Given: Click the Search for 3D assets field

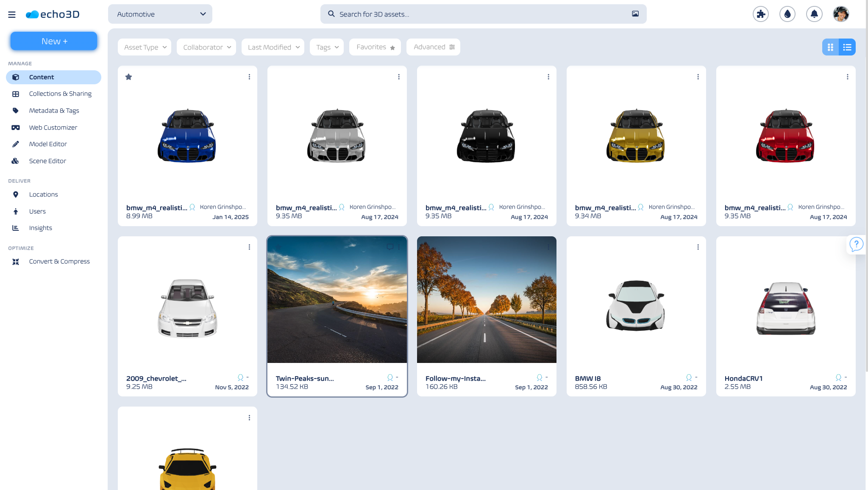Looking at the screenshot, I should click(x=483, y=14).
